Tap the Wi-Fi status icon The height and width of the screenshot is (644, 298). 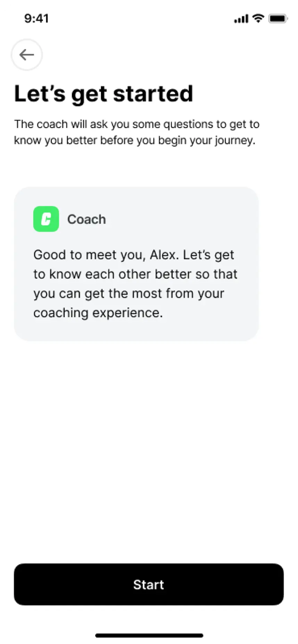tap(258, 18)
